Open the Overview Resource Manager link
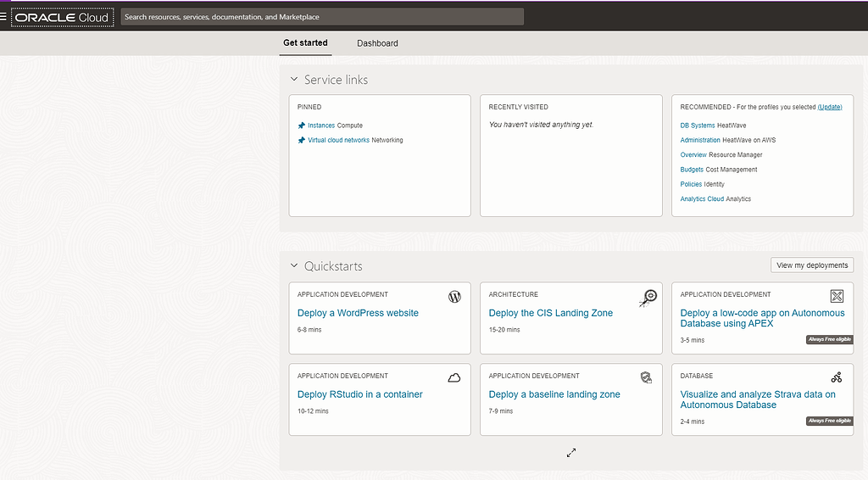Screen dimensions: 868x480 [x=693, y=155]
